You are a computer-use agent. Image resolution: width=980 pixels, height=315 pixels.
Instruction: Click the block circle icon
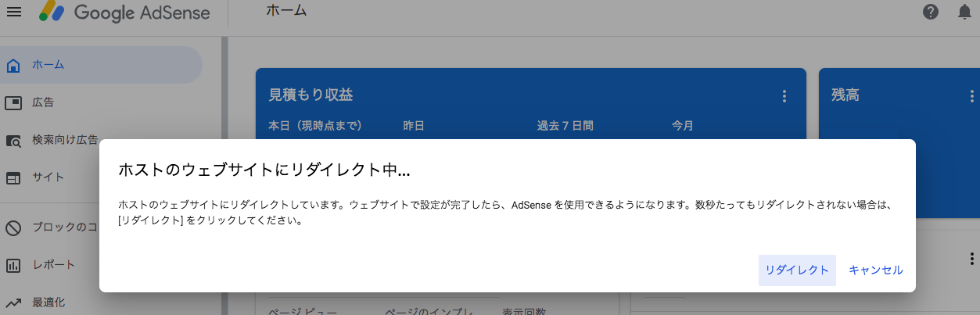[13, 227]
